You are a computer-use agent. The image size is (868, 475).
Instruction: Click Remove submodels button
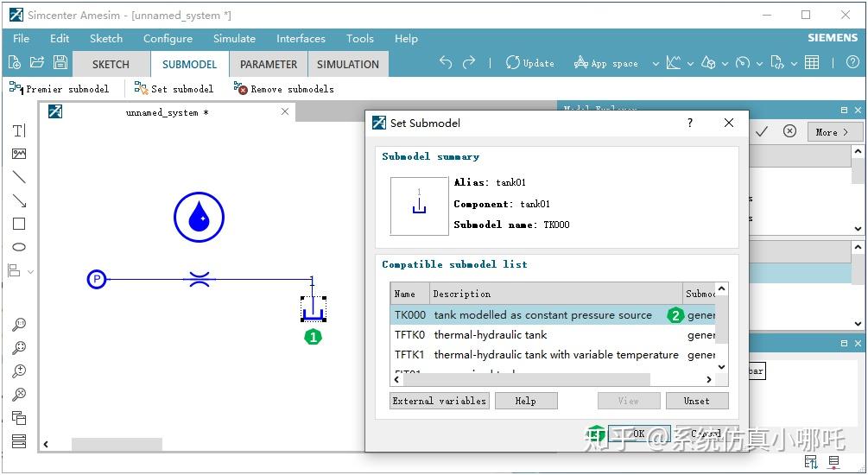[284, 89]
